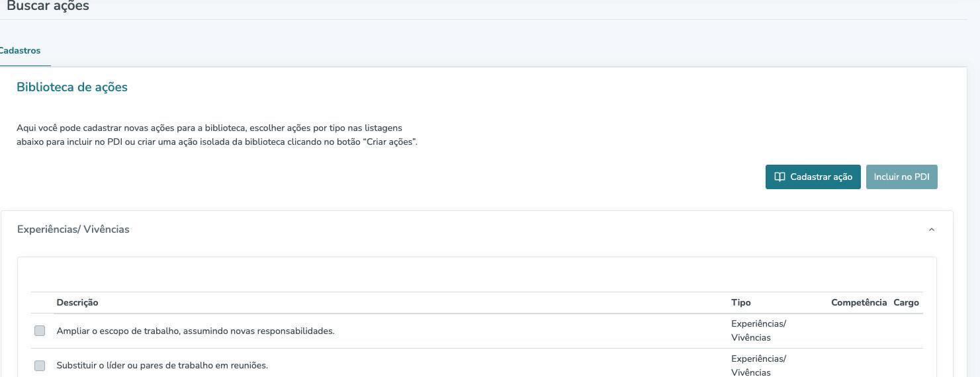
Task: Click the Incluir no PDI button
Action: click(901, 177)
